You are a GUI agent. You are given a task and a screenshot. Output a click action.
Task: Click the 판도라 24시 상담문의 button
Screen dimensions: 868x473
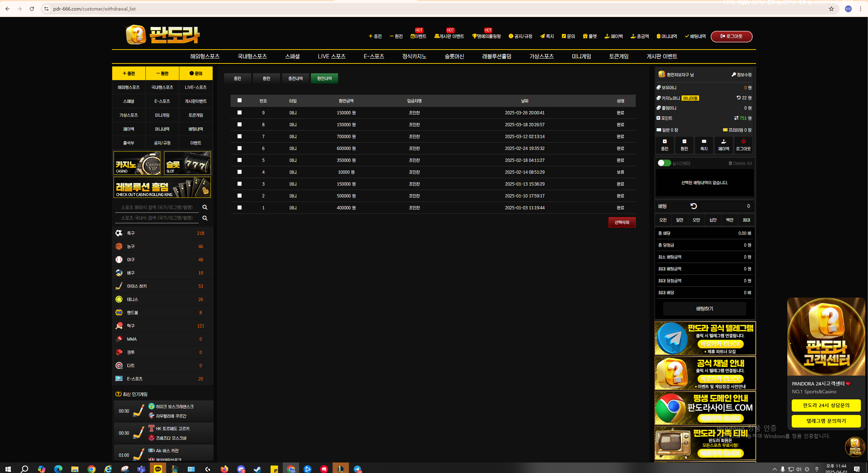[826, 405]
